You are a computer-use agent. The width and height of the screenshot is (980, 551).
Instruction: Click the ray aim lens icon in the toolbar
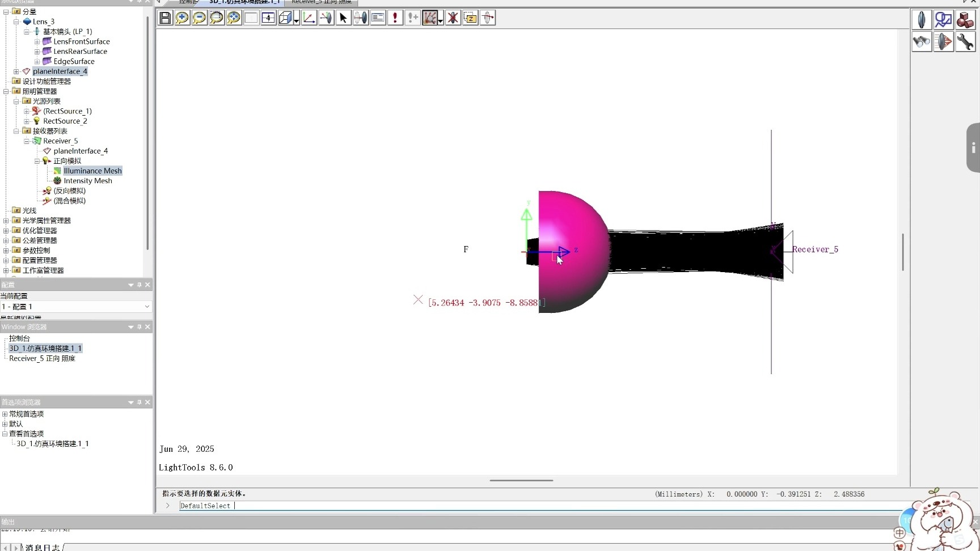326,18
